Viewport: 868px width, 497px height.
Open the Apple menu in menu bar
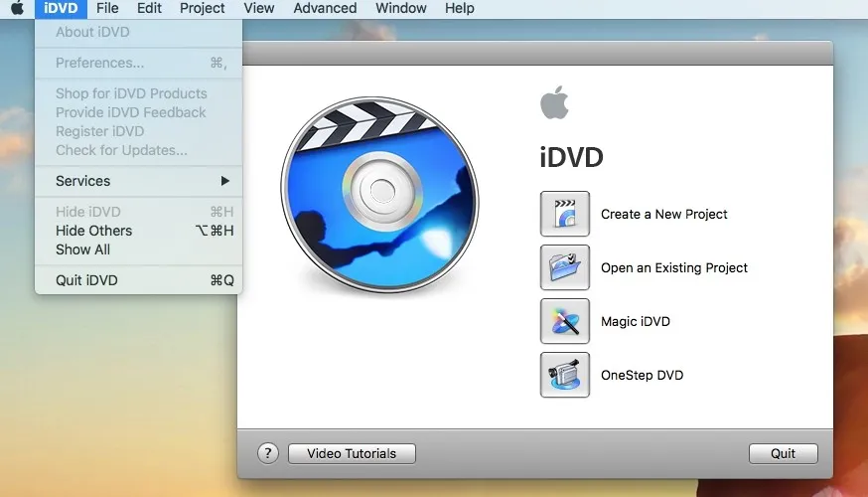[17, 8]
